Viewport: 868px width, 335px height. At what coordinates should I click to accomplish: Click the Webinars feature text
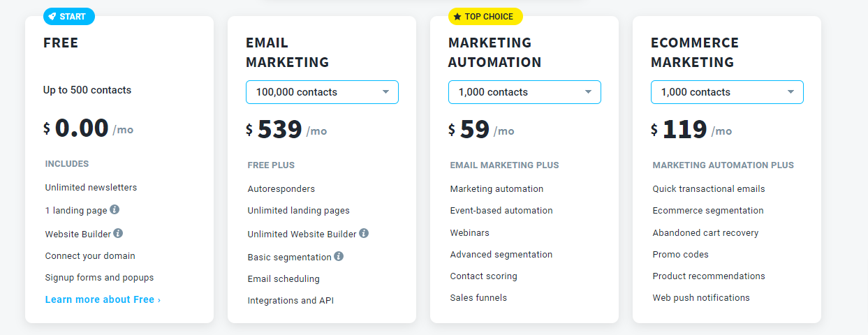pyautogui.click(x=469, y=233)
